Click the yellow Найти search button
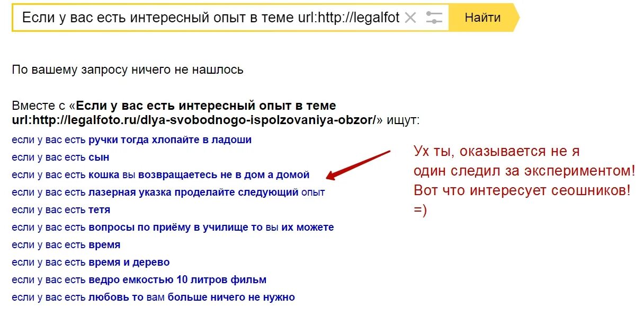This screenshot has width=644, height=315. tap(484, 17)
